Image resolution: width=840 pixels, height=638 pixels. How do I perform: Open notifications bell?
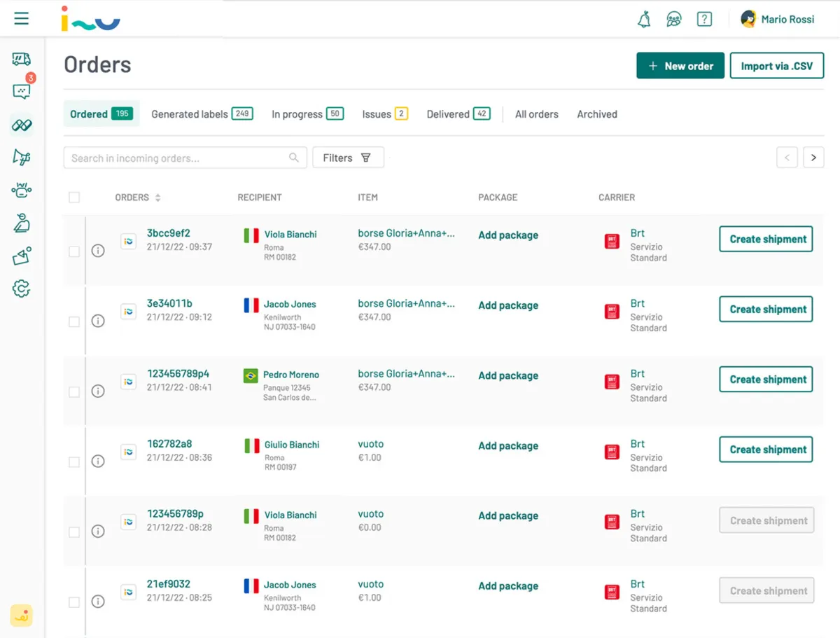click(x=644, y=20)
